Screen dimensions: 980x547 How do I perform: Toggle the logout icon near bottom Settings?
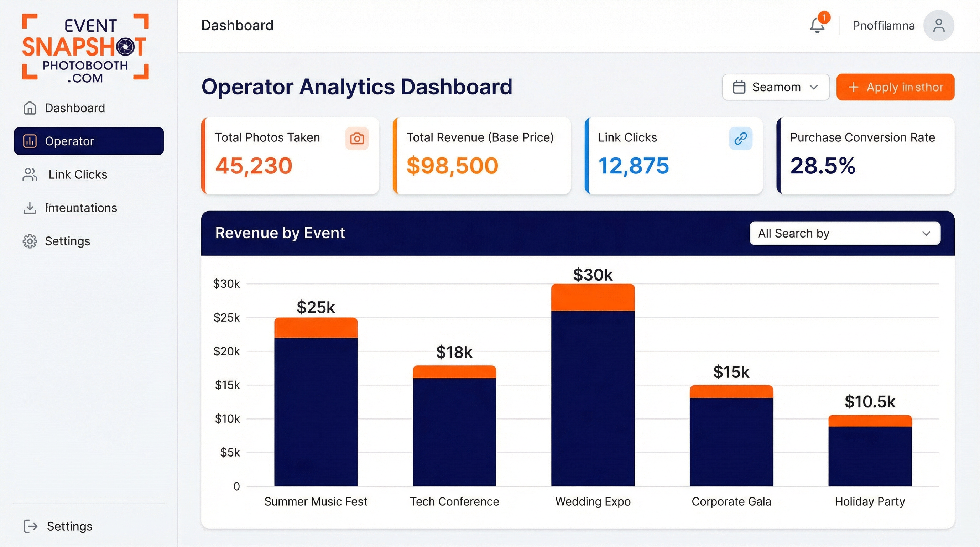click(30, 526)
